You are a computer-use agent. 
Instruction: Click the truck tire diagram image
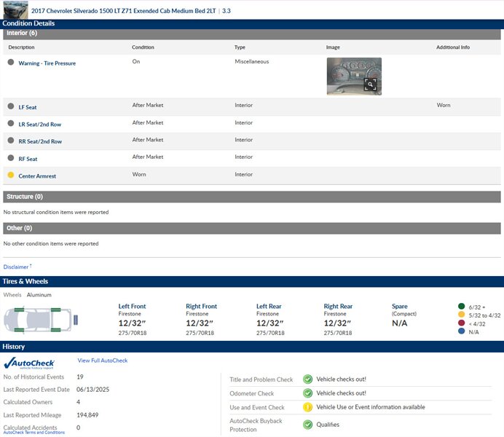pos(41,320)
